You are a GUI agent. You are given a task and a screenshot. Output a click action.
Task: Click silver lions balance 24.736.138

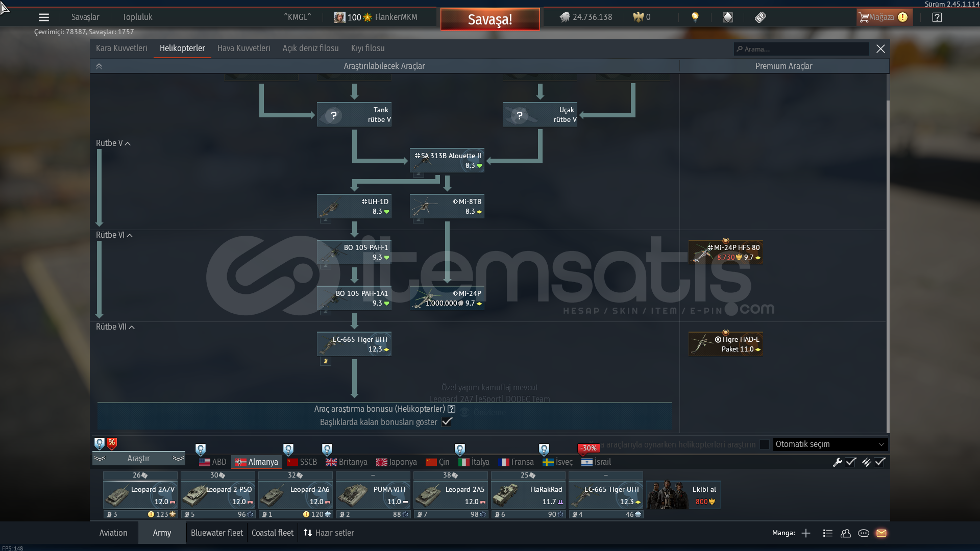[x=586, y=17]
